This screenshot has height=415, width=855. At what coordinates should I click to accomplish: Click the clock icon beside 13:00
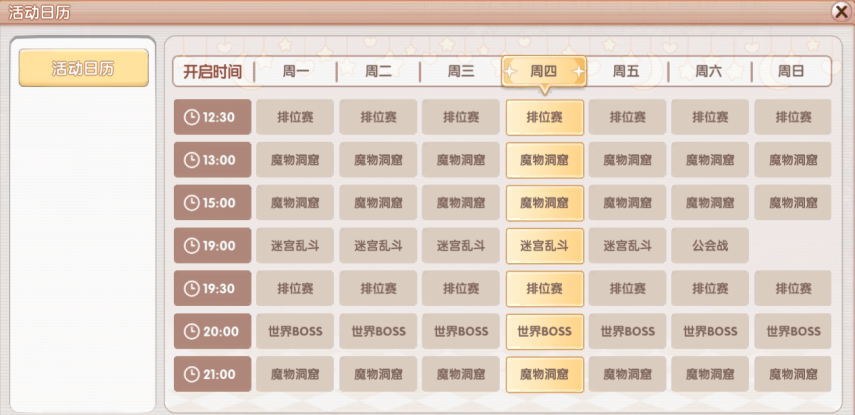coord(191,160)
